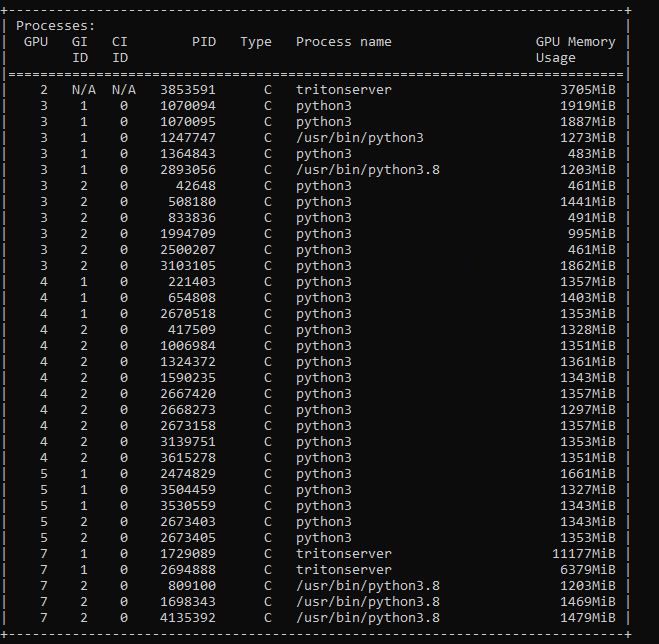Image resolution: width=659 pixels, height=644 pixels.
Task: Select PID 1070094
Action: 188,106
